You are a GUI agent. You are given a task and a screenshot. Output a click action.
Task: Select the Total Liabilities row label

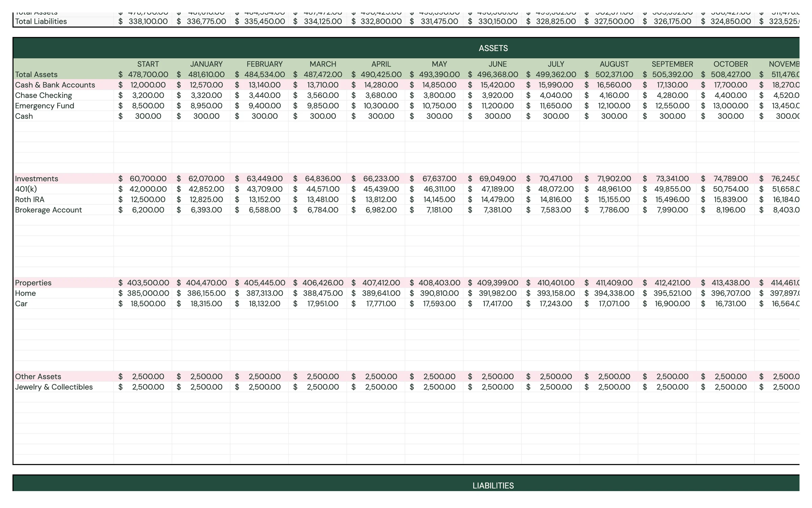coord(41,21)
